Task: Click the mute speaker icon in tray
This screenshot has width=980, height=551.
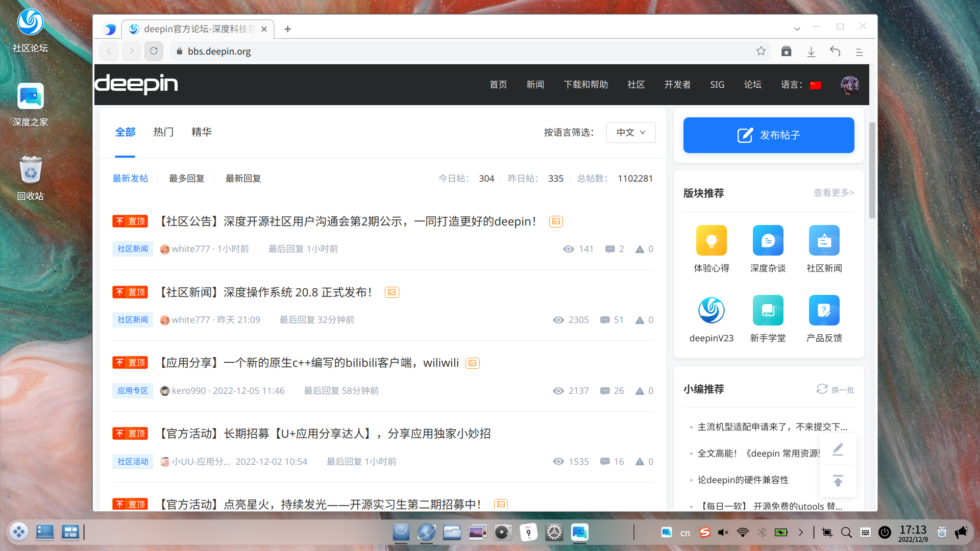Action: 723,533
